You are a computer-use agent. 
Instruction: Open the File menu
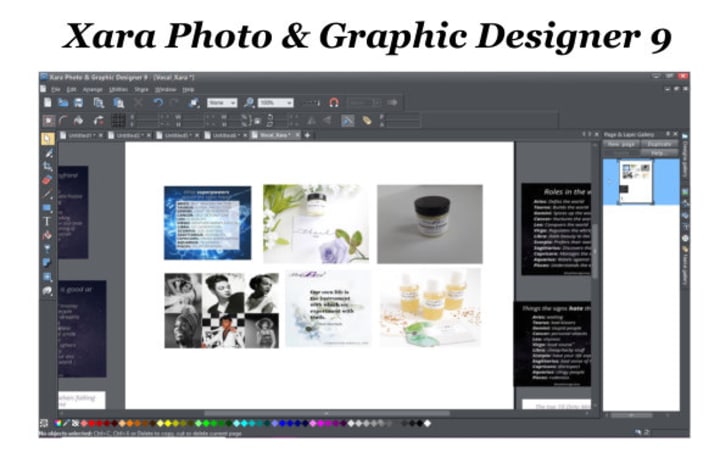[56, 90]
